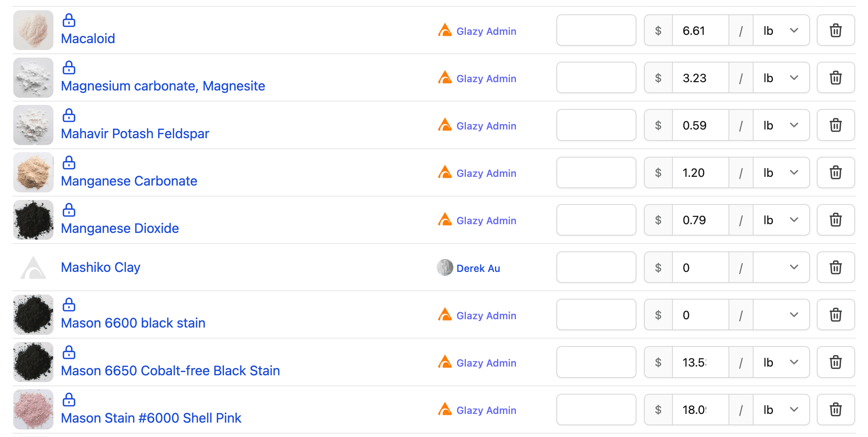The width and height of the screenshot is (868, 437).
Task: Click the Derek Au author name
Action: click(478, 268)
